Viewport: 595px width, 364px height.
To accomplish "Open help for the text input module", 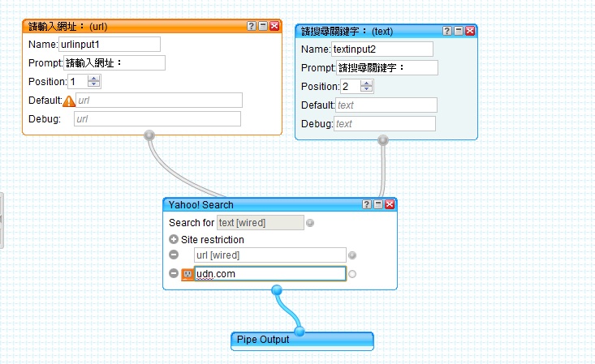I will (x=447, y=31).
